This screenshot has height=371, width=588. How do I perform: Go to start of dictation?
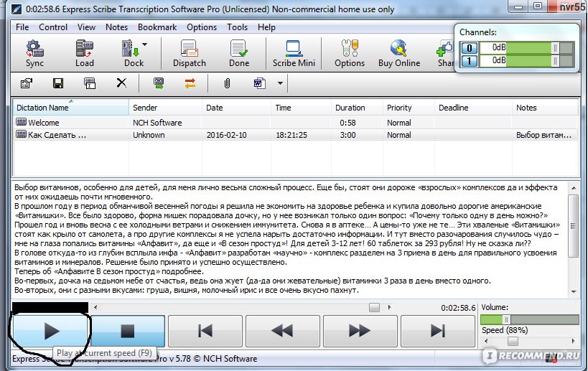pyautogui.click(x=205, y=332)
